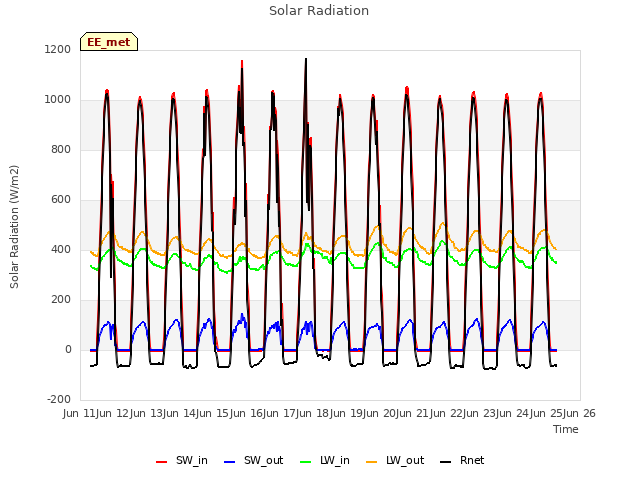Screen dimensions: 640x480
Task: Click the Solar Radiation (W/m2) axis label
Action: [x=14, y=227]
